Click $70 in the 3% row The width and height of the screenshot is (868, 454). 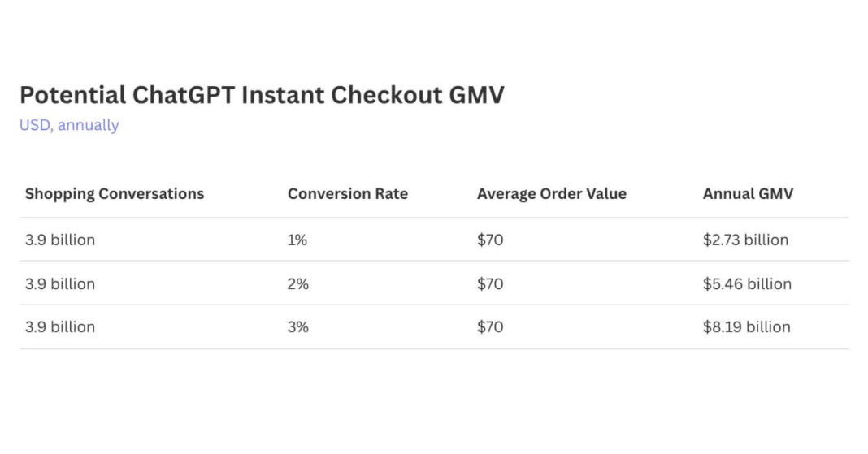490,327
